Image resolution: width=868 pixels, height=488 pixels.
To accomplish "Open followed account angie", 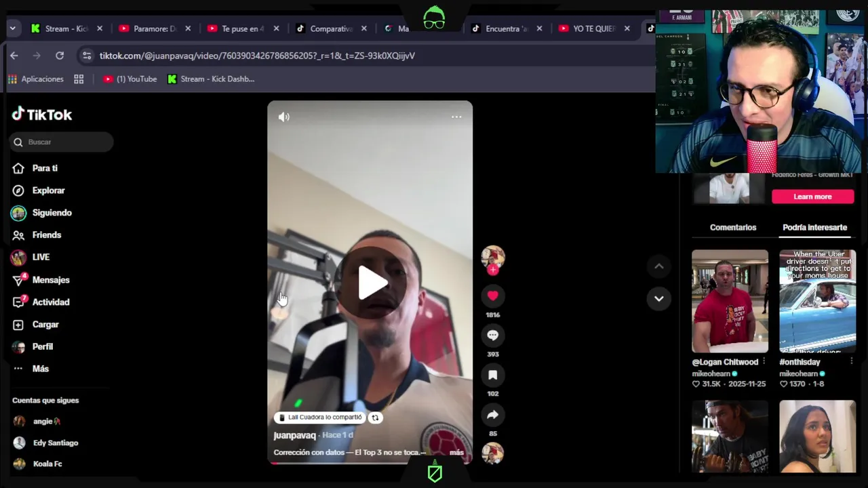I will click(x=46, y=422).
